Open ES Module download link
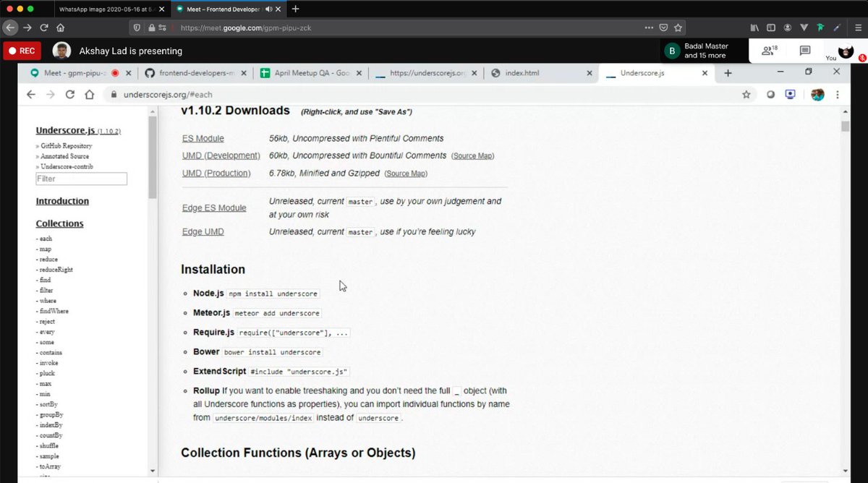Screen dimensions: 868x483 pyautogui.click(x=203, y=138)
